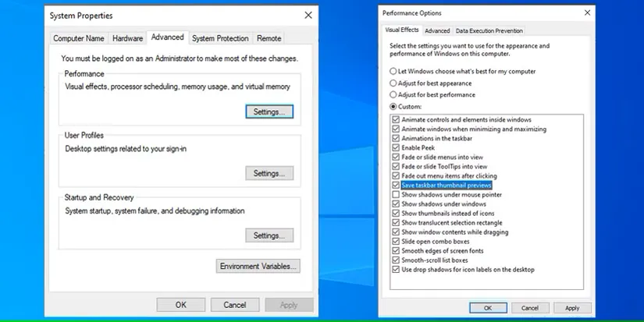This screenshot has height=322, width=644.
Task: Select the Custom radio option
Action: 393,107
